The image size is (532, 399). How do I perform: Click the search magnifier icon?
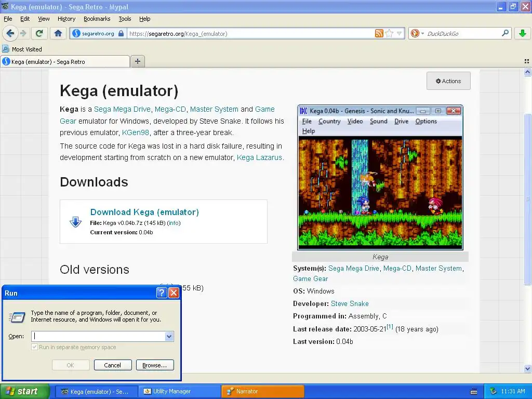(x=505, y=33)
